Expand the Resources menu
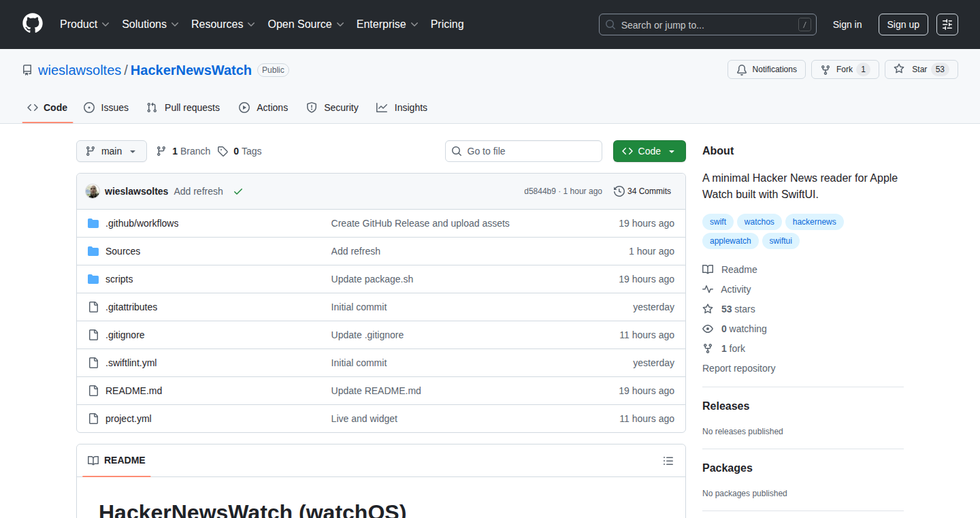The height and width of the screenshot is (518, 980). tap(223, 25)
